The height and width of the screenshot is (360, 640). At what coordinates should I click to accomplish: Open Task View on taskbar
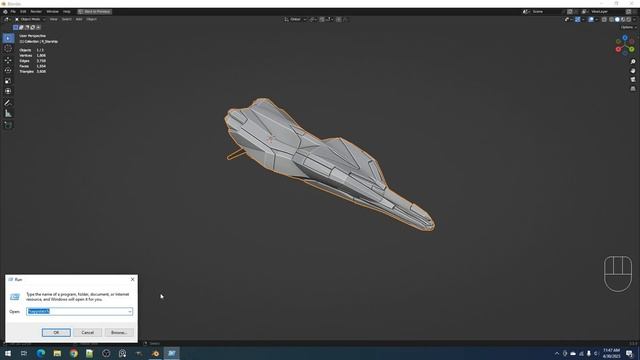point(24,353)
